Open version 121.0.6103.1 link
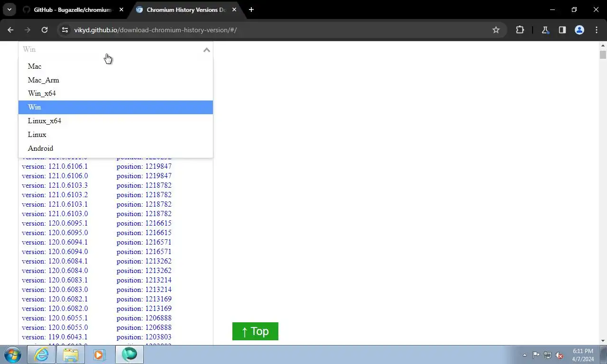The height and width of the screenshot is (364, 607). click(55, 204)
